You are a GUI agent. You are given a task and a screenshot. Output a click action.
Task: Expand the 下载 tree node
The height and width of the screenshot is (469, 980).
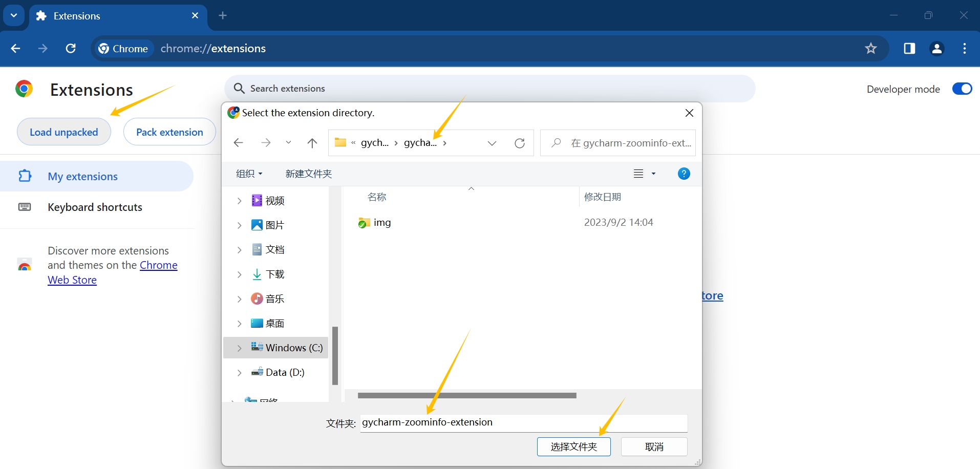[239, 274]
